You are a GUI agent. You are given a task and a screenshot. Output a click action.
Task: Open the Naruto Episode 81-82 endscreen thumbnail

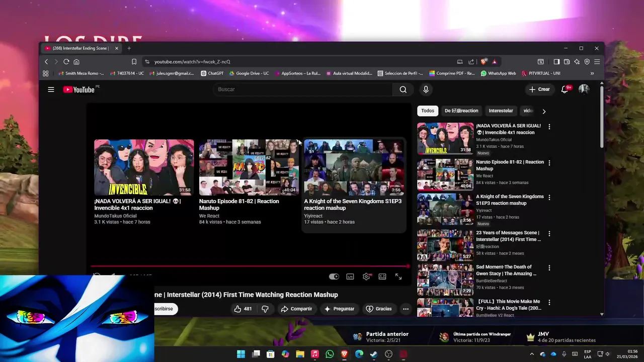click(x=249, y=167)
